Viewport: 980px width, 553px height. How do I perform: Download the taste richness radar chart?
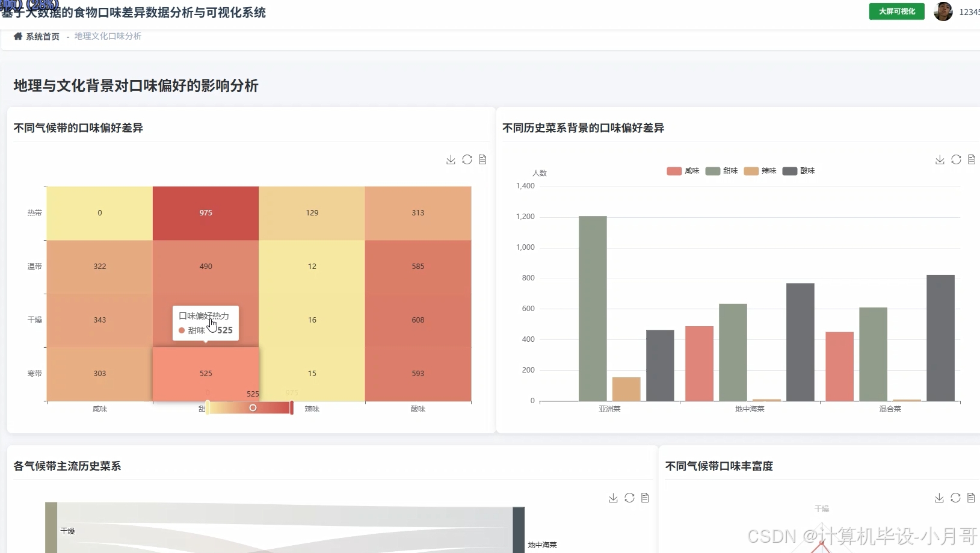939,498
